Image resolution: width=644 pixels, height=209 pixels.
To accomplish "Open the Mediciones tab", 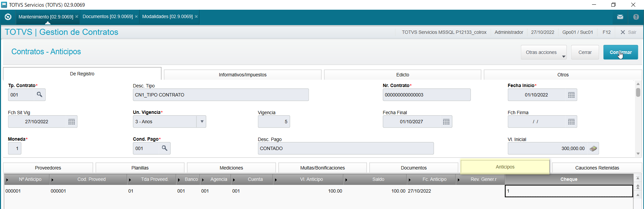I will click(x=231, y=168).
